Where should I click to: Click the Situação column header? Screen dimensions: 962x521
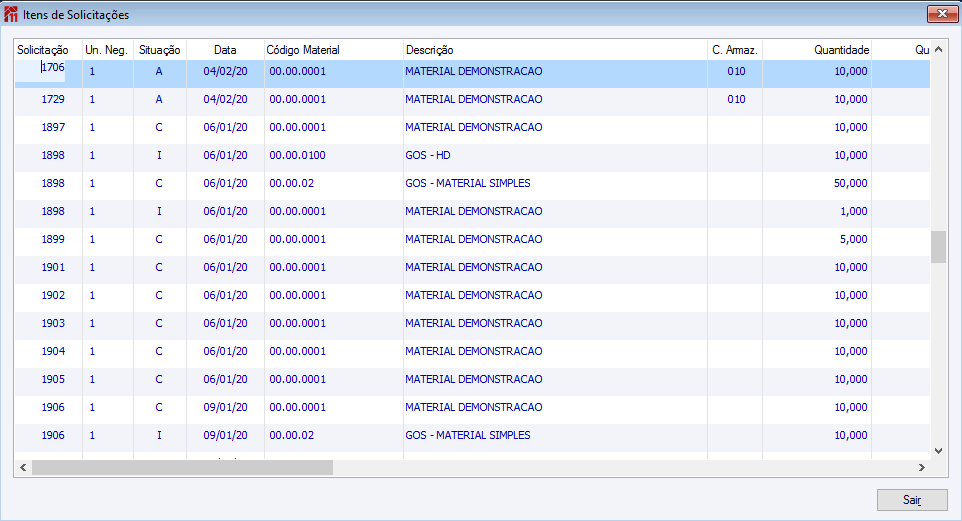pyautogui.click(x=160, y=50)
